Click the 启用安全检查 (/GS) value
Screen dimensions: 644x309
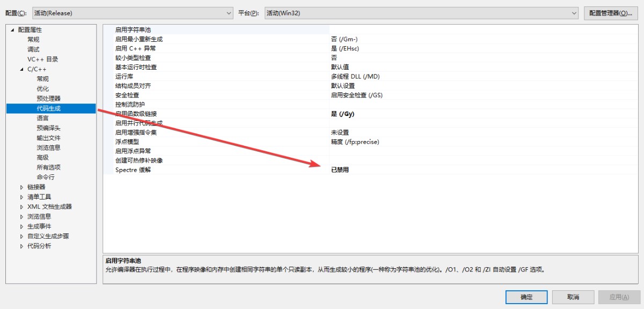(357, 95)
